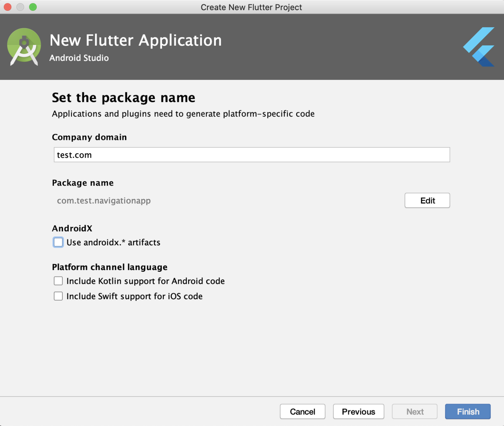
Task: Click the green zoom window button
Action: click(33, 7)
